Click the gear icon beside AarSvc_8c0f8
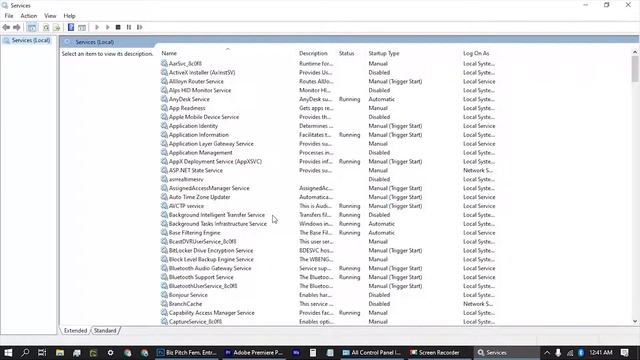Screen dimensions: 640x360 point(164,64)
